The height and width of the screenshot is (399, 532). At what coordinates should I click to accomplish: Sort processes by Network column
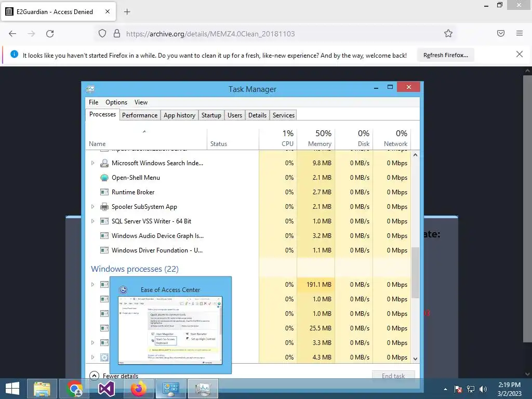tap(392, 138)
